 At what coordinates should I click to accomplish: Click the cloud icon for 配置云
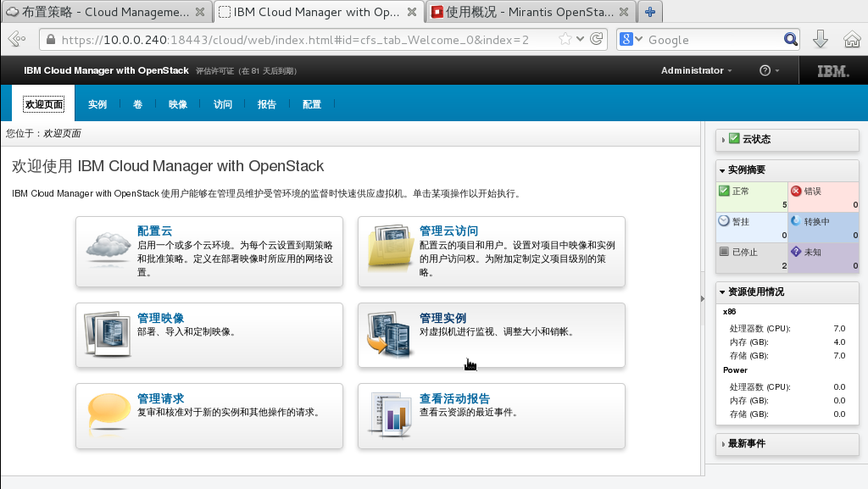click(x=108, y=247)
